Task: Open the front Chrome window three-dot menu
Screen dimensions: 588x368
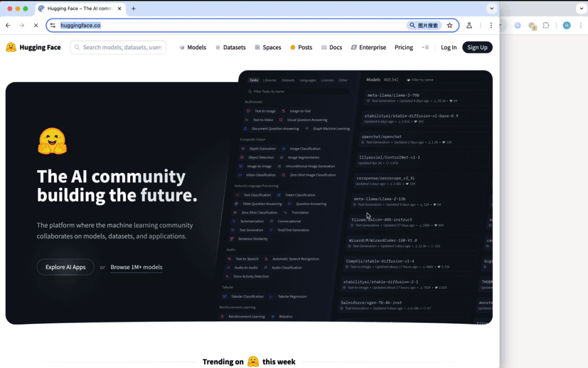Action: click(x=491, y=26)
